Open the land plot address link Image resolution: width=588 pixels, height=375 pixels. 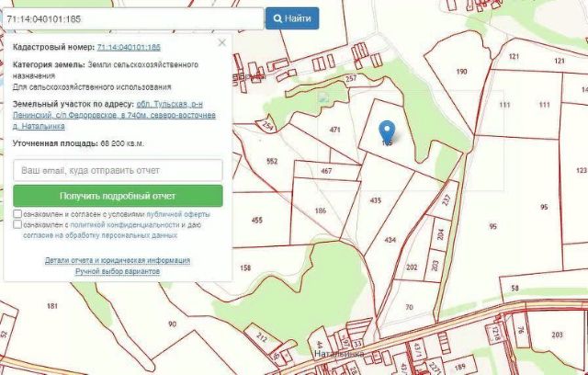114,115
